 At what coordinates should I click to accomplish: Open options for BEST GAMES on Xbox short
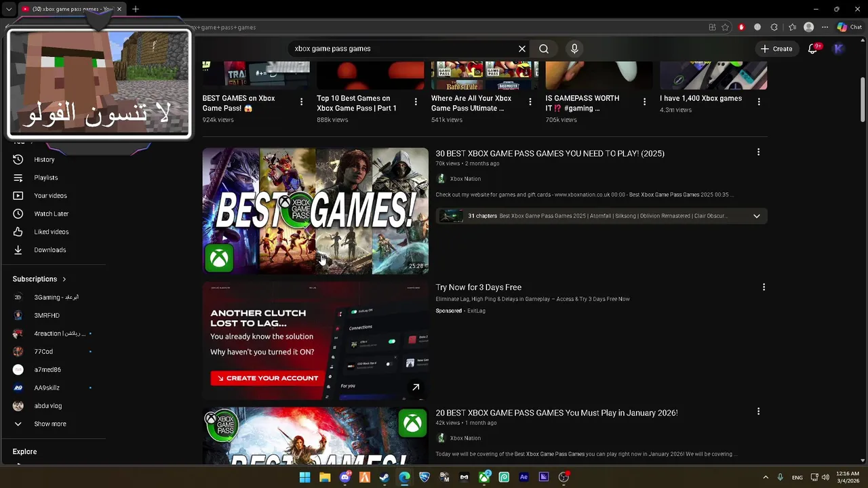point(301,102)
